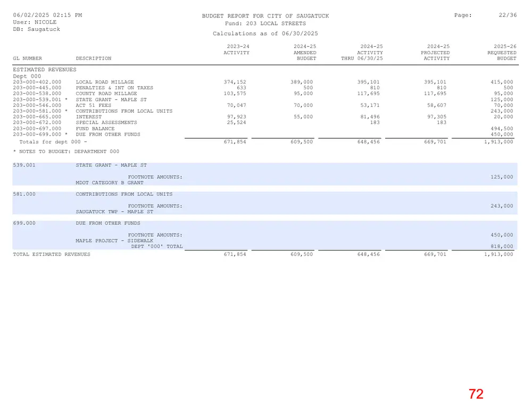Click GL number "203-000-546.000"
The image size is (532, 411).
pyautogui.click(x=37, y=105)
